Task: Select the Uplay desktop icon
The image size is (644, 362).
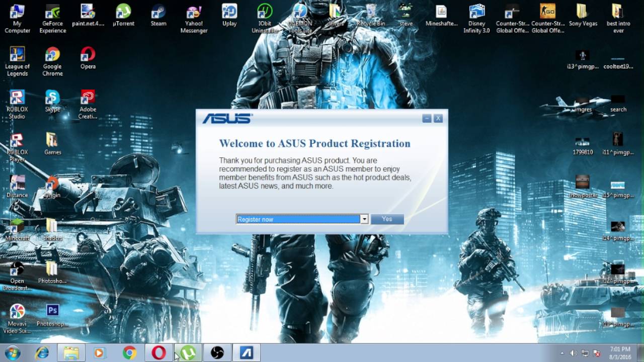Action: pos(229,15)
